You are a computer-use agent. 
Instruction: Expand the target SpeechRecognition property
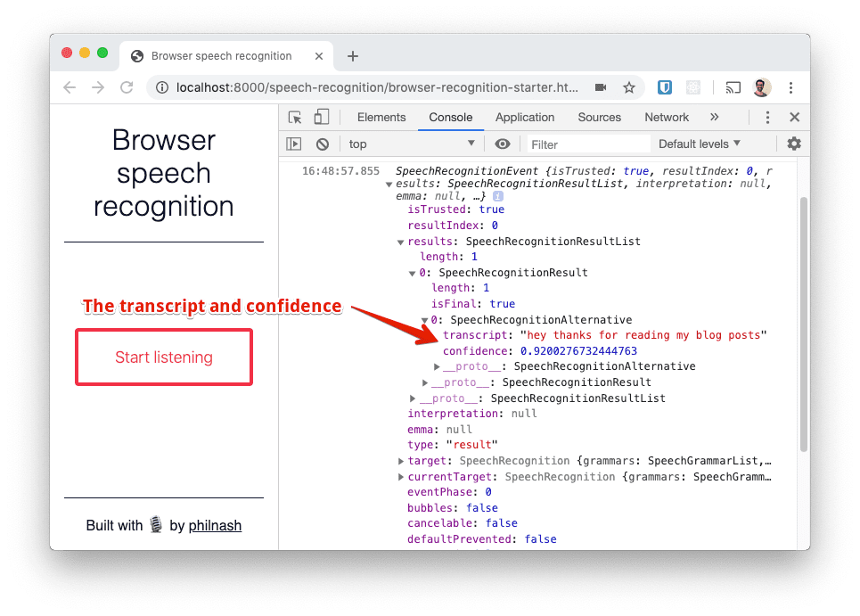[401, 461]
